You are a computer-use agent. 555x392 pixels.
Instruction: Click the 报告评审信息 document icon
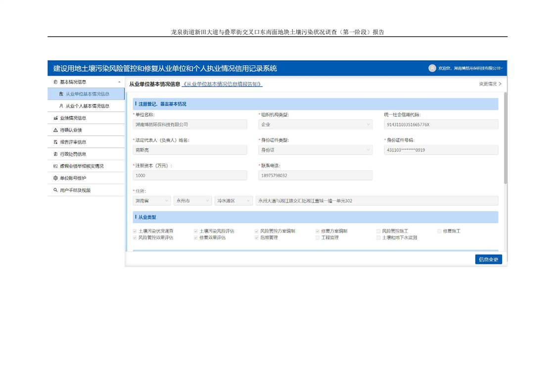pyautogui.click(x=55, y=142)
